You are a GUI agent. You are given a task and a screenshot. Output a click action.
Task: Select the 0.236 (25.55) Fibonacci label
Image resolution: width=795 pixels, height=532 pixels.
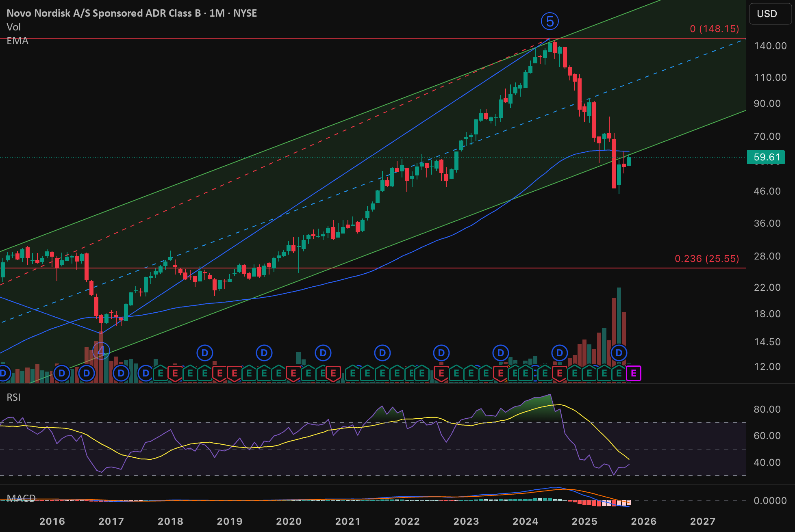point(707,259)
